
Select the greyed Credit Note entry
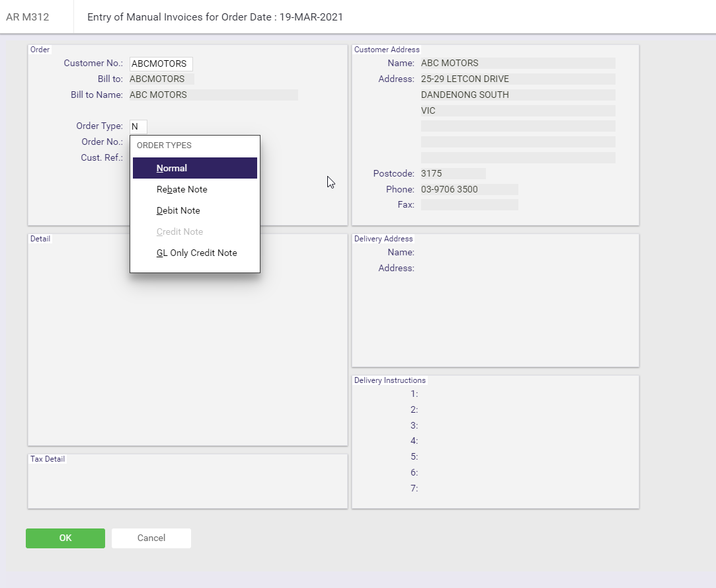195,231
